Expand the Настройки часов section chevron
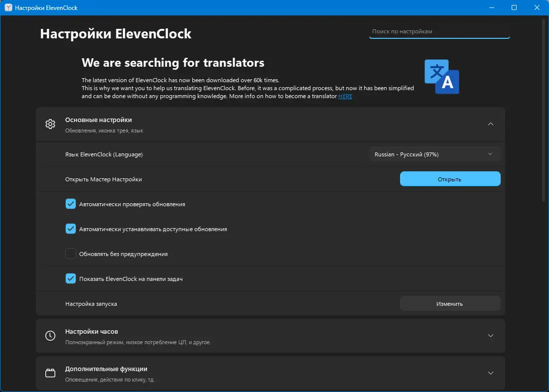This screenshot has height=392, width=549. pos(491,336)
